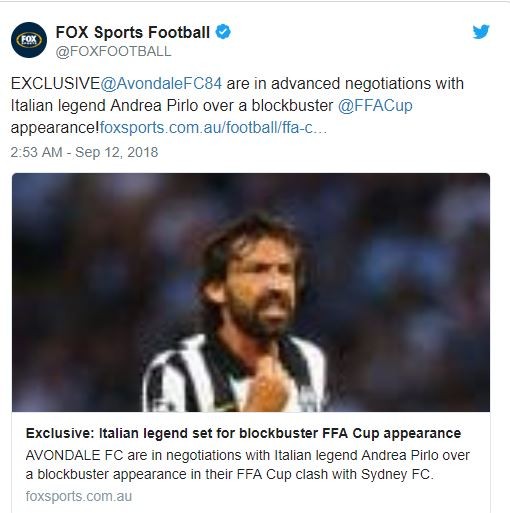Open Twitter via the blue bird icon
The width and height of the screenshot is (510, 513).
point(481,32)
